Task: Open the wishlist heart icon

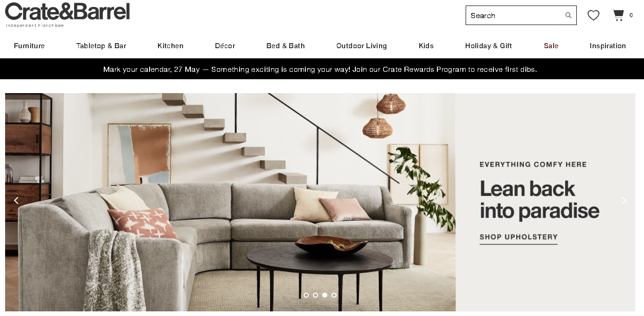Action: [593, 15]
